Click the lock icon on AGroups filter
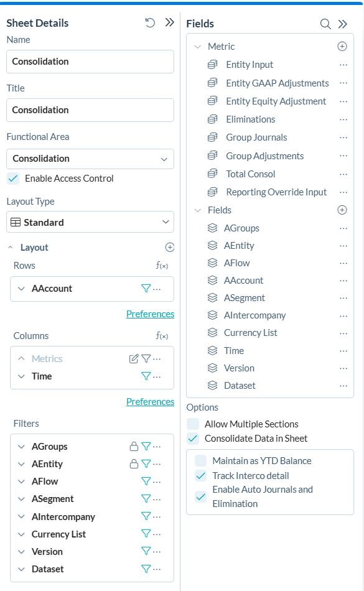The width and height of the screenshot is (364, 591). pos(133,446)
